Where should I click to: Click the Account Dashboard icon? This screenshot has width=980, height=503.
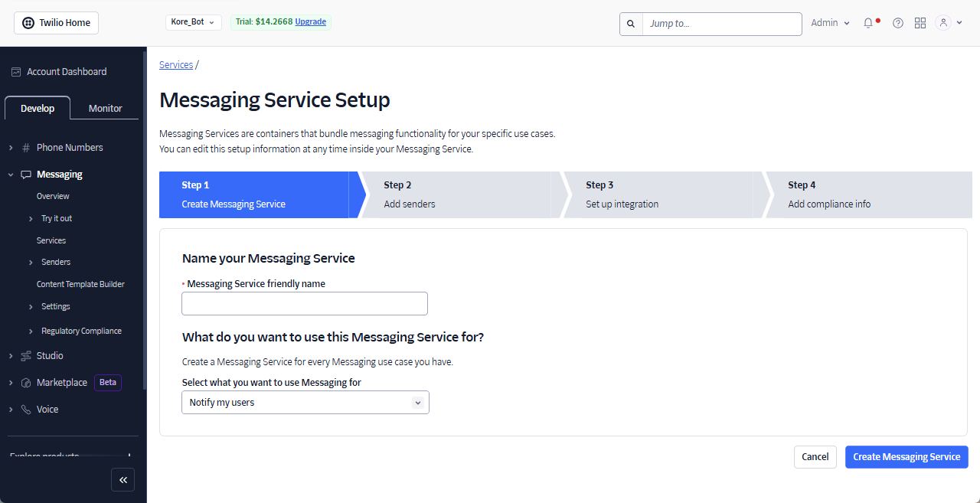coord(15,72)
